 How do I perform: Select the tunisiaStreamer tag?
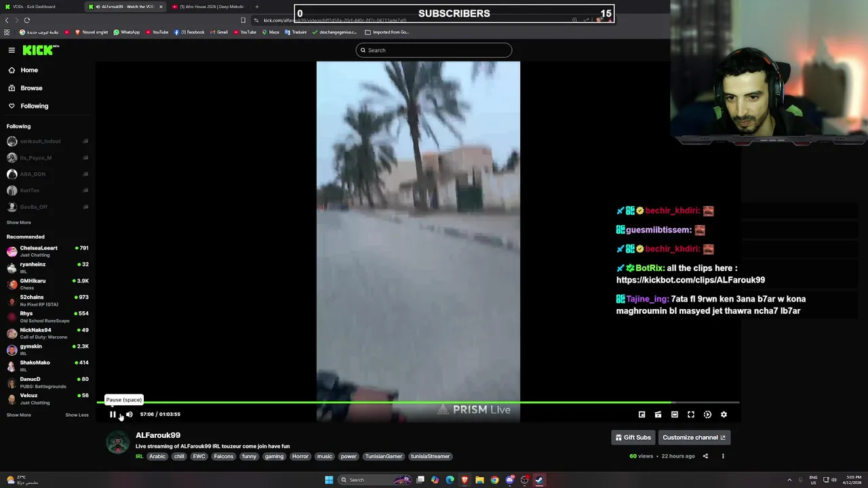430,456
